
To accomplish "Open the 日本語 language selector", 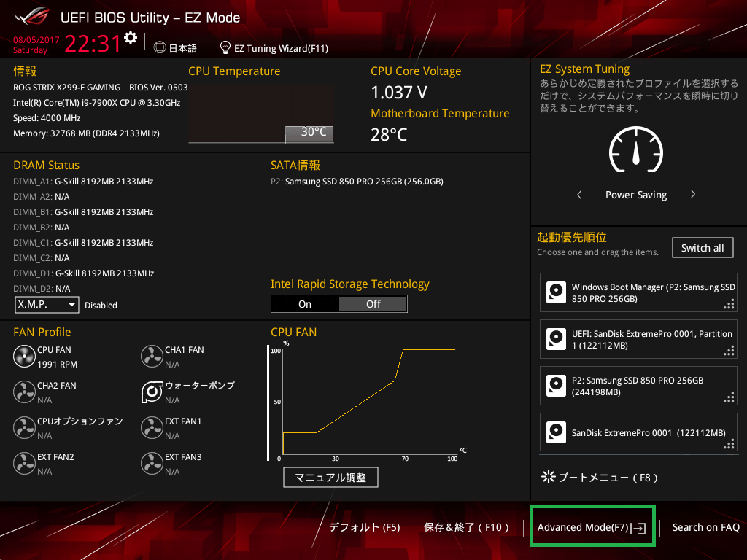I will click(x=175, y=48).
